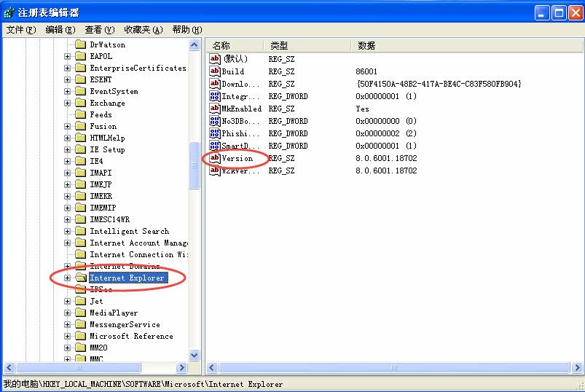Select the IE Setup tree key
Viewport: 585px width, 392px height.
click(x=107, y=149)
